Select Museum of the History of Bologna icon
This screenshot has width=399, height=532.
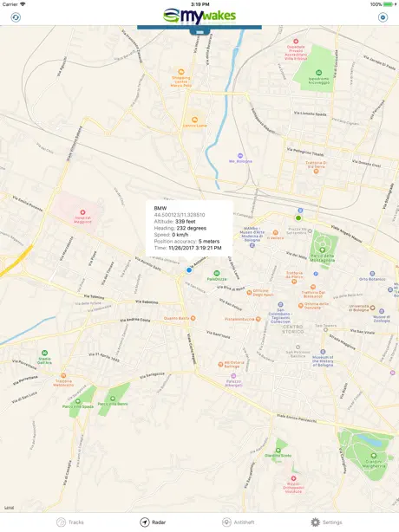click(x=323, y=352)
